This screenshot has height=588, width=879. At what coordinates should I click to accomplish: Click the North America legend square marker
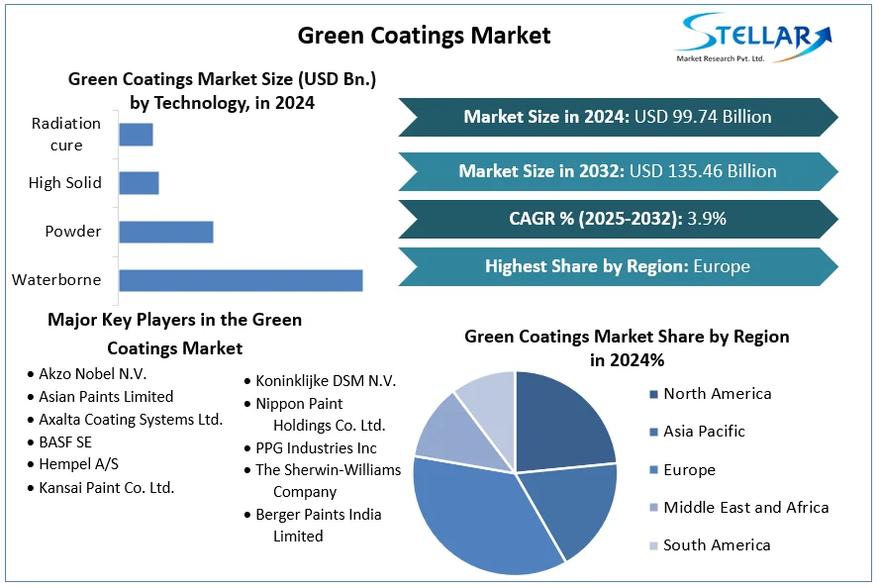point(653,394)
